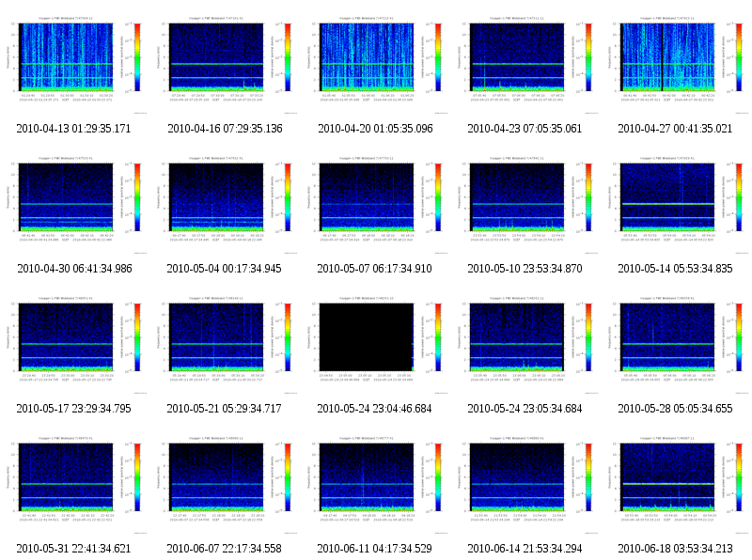Click the timestamp label "2010-04-30 06:41:34.986"
Viewport: 752px width, 560px height.
[74, 269]
